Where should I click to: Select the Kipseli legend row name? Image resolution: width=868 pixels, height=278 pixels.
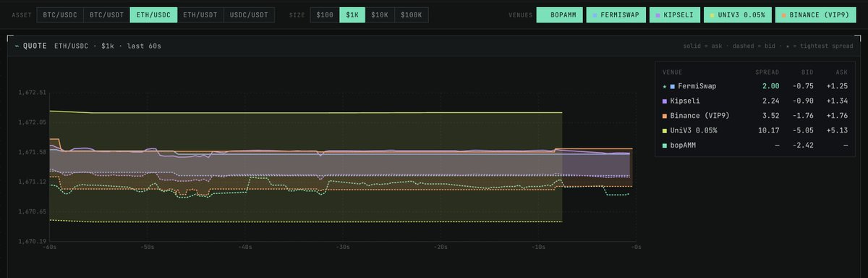(x=686, y=101)
